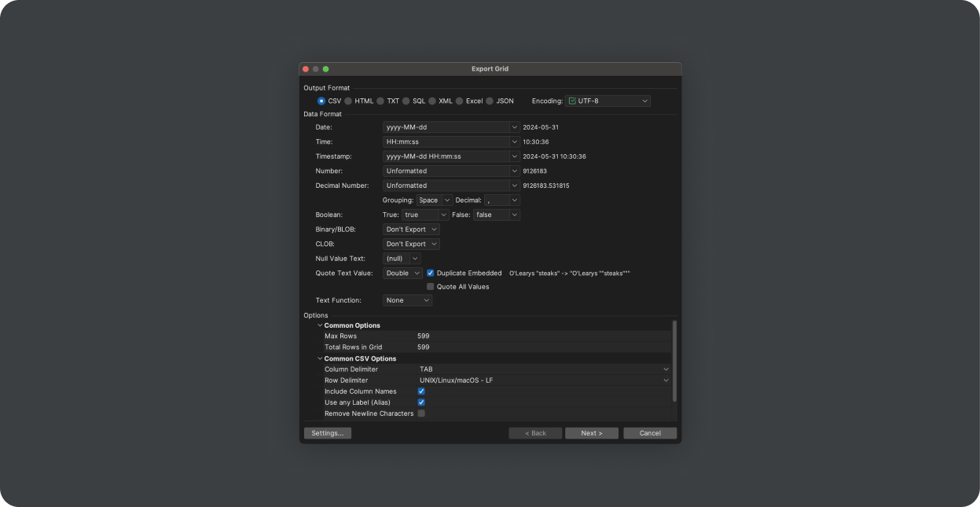Open the Binary/BLOB Don't Export dropdown
The width and height of the screenshot is (980, 507).
(411, 230)
